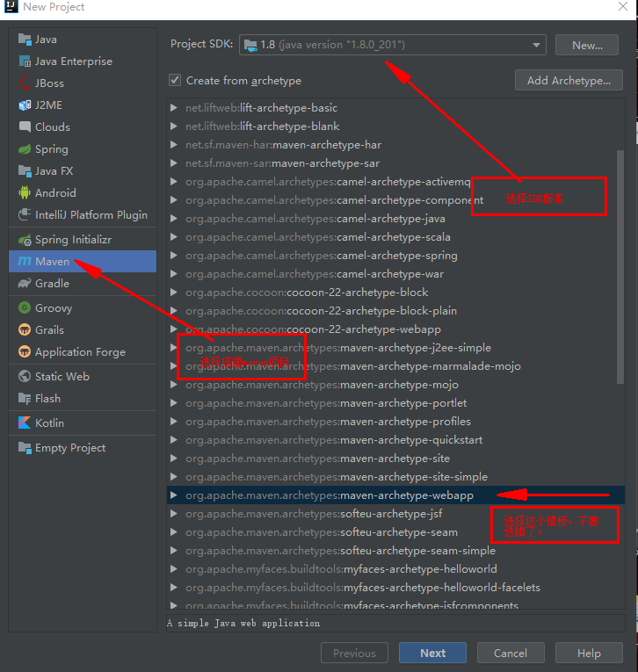The width and height of the screenshot is (638, 672).
Task: Expand cocoon-22-archetype-block arrow
Action: point(174,292)
